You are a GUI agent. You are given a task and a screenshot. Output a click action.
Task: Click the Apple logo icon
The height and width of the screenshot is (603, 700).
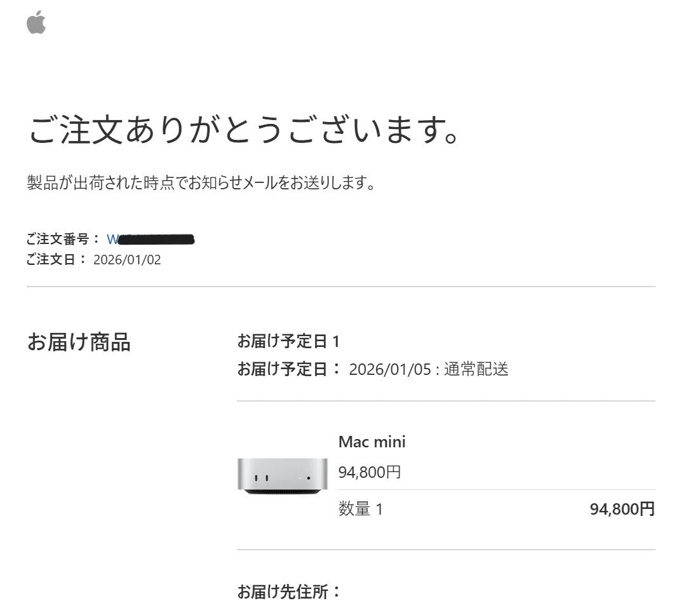pos(36,22)
